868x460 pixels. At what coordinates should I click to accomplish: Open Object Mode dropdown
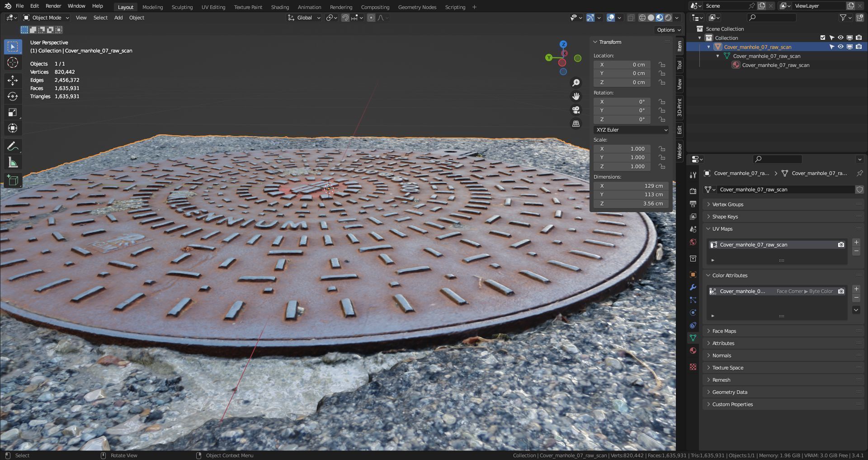[x=46, y=18]
